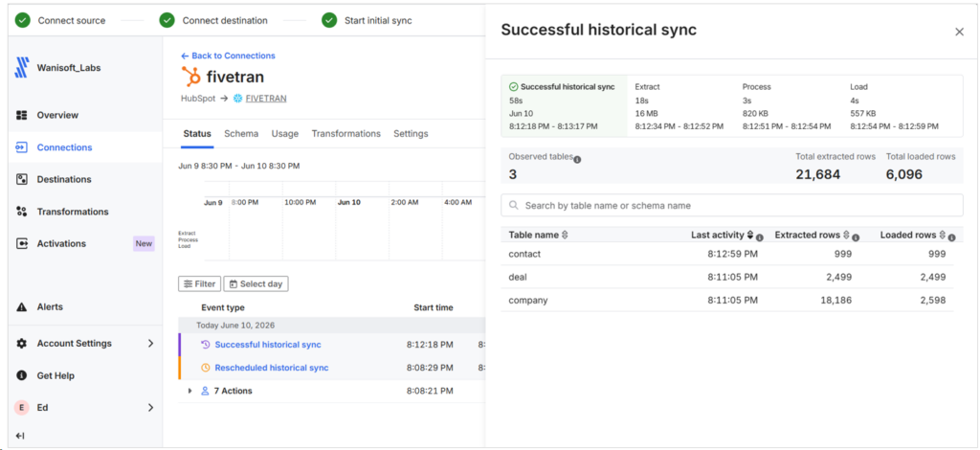Click the search table name field
The image size is (980, 450).
point(732,205)
